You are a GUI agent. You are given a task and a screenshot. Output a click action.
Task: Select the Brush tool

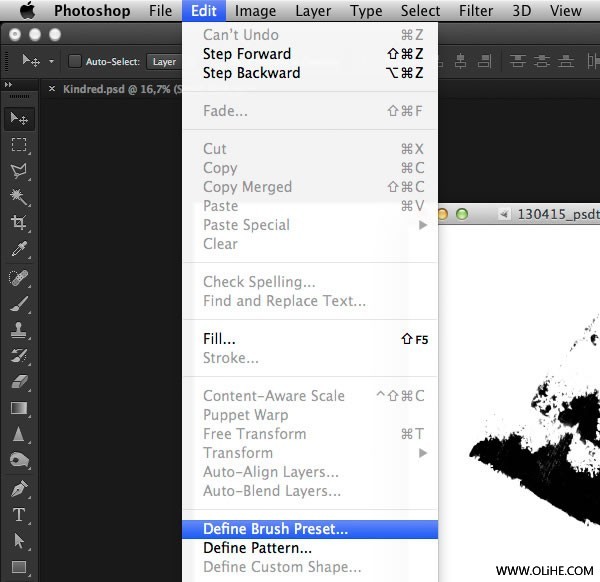(19, 304)
